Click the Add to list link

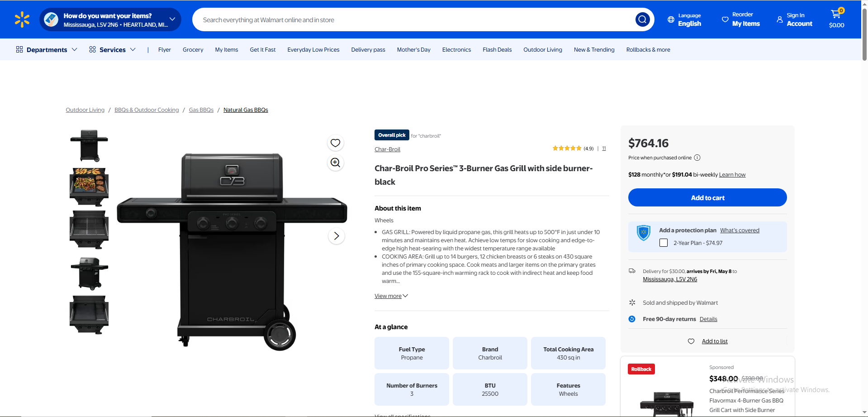[x=715, y=341]
